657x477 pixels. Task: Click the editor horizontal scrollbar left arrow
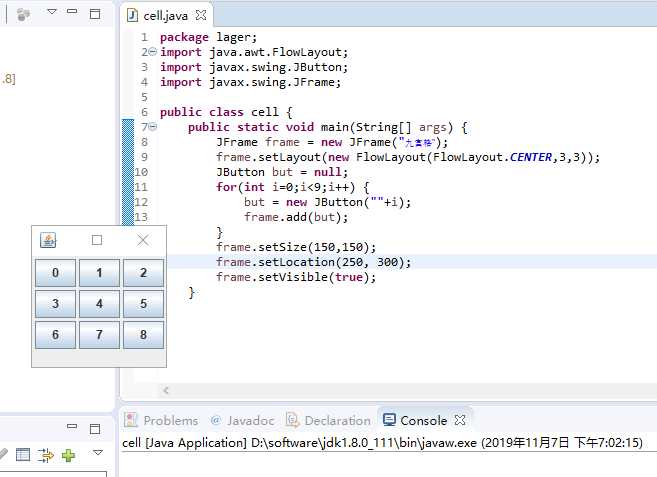(x=166, y=390)
